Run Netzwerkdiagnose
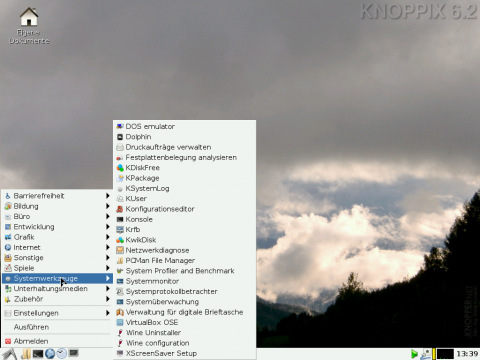This screenshot has height=360, width=480. click(184, 250)
